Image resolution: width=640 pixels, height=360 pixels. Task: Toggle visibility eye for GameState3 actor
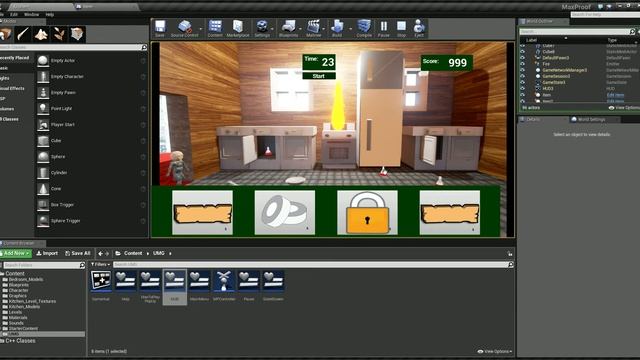[x=522, y=82]
